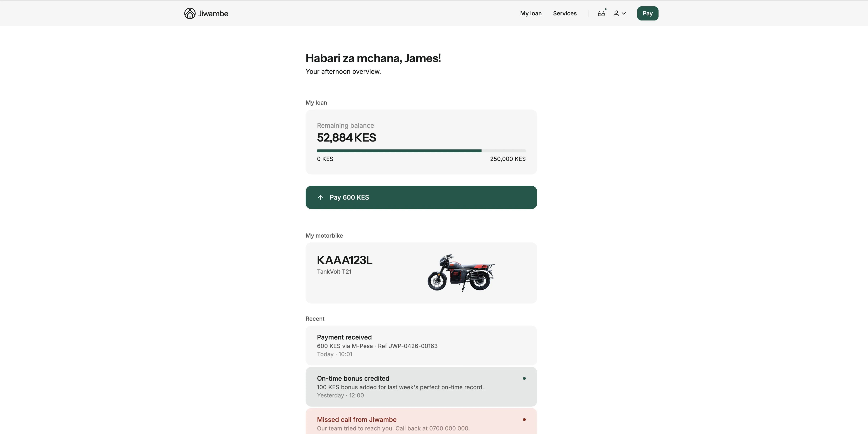Click red dot on Missed call notification
Image resolution: width=868 pixels, height=434 pixels.
tap(524, 420)
